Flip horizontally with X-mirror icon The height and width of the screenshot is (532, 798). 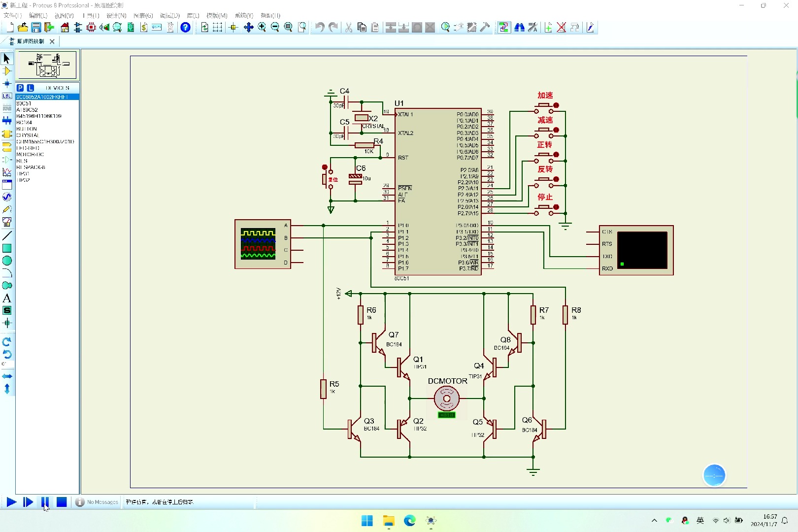[x=7, y=376]
